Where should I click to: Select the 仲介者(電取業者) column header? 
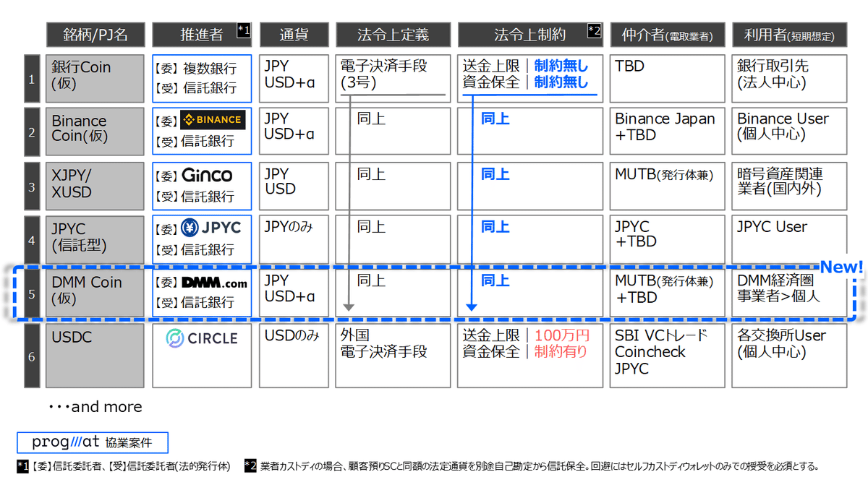coord(667,35)
